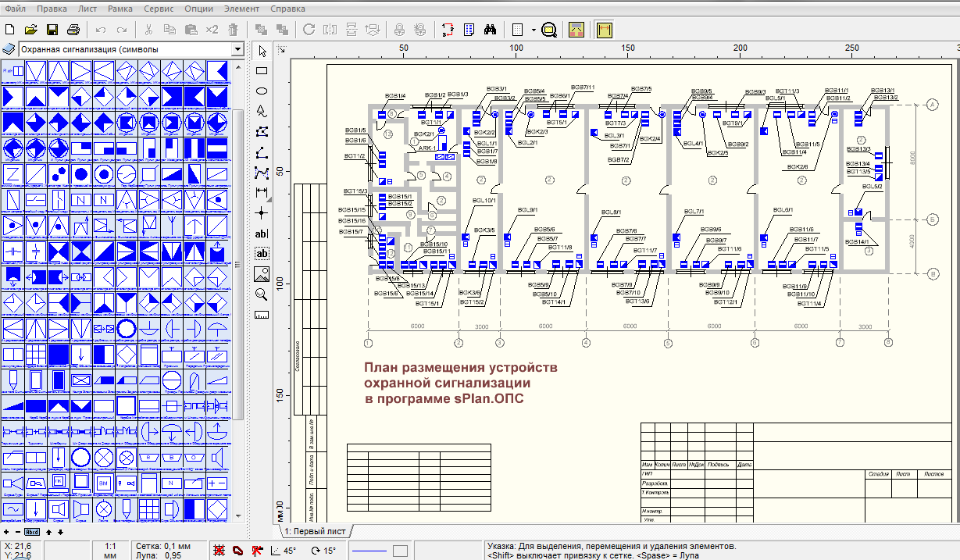Click the renumber components icon
960x560 pixels.
(x=448, y=30)
